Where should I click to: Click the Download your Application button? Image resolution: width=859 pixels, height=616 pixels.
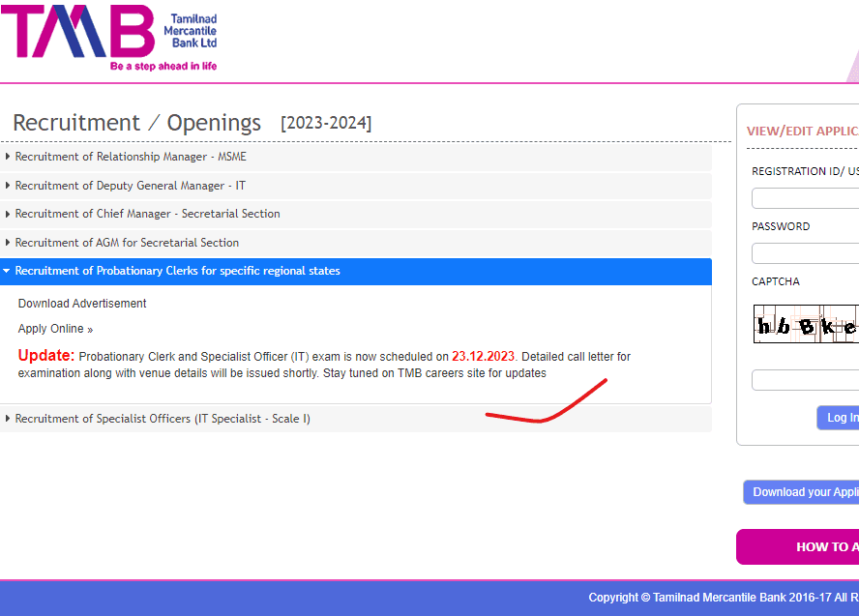click(803, 492)
